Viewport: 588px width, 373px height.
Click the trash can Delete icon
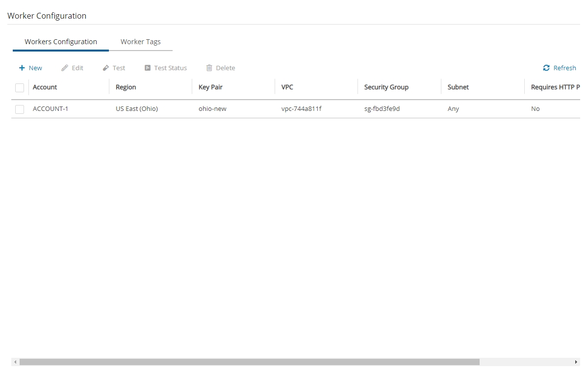(x=209, y=68)
